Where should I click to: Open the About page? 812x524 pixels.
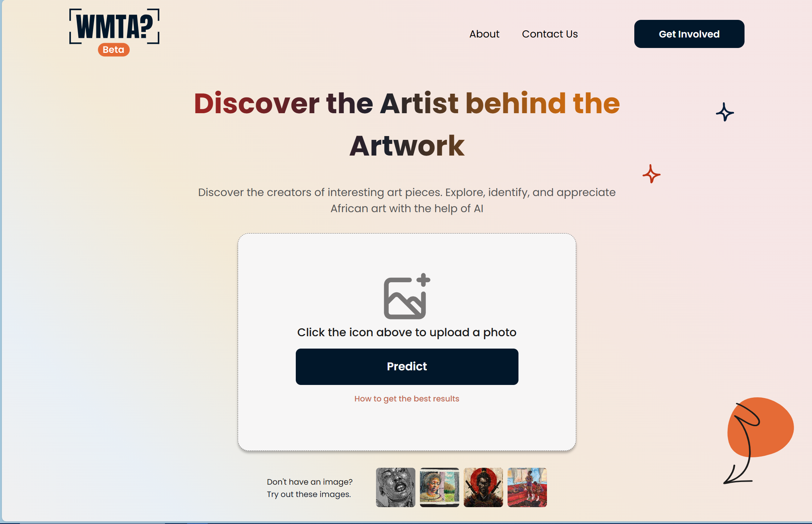click(484, 34)
